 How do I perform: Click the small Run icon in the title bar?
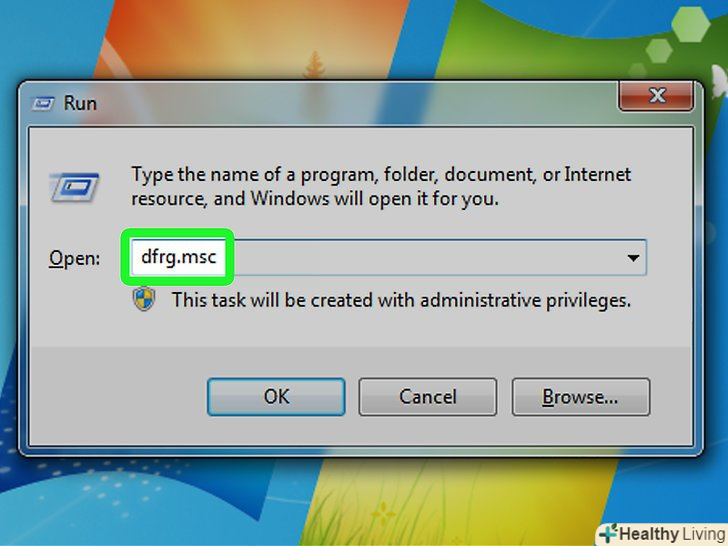click(43, 103)
